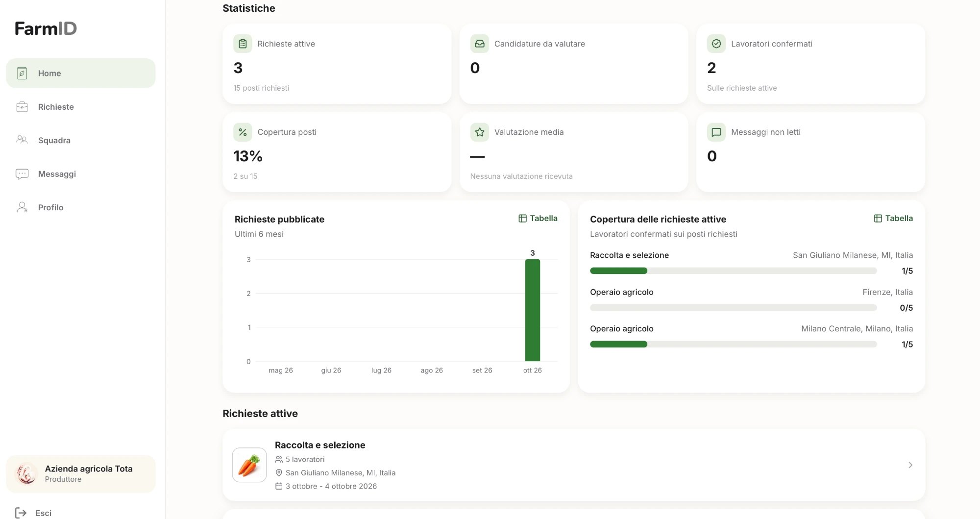Click the workers icon beside 5 lavoratori
This screenshot has width=980, height=519.
pyautogui.click(x=279, y=459)
